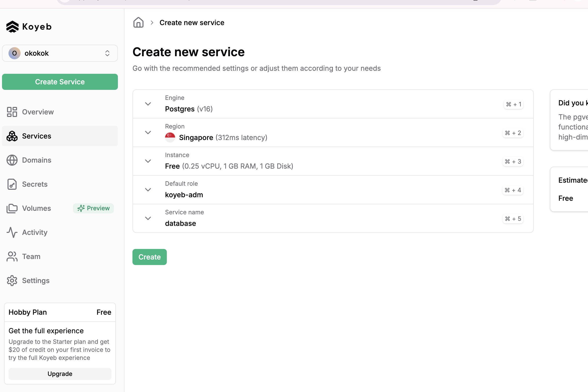Select Services in the sidebar

coord(37,136)
